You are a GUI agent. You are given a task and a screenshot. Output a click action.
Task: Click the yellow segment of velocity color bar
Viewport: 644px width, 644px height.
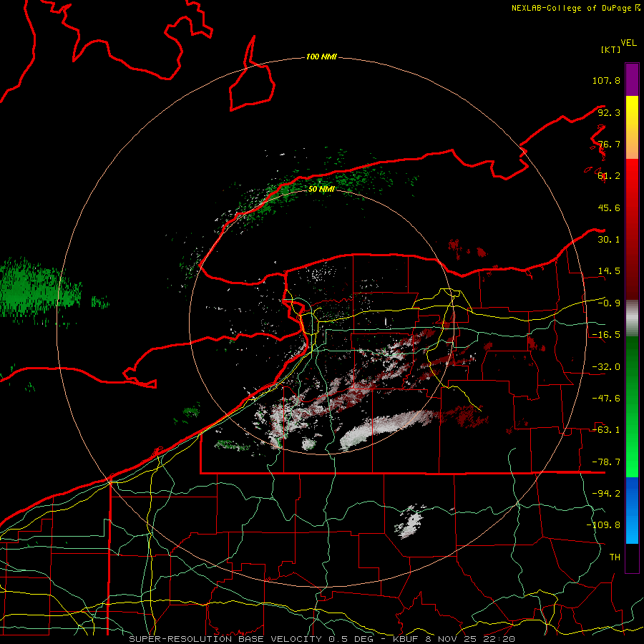point(632,127)
